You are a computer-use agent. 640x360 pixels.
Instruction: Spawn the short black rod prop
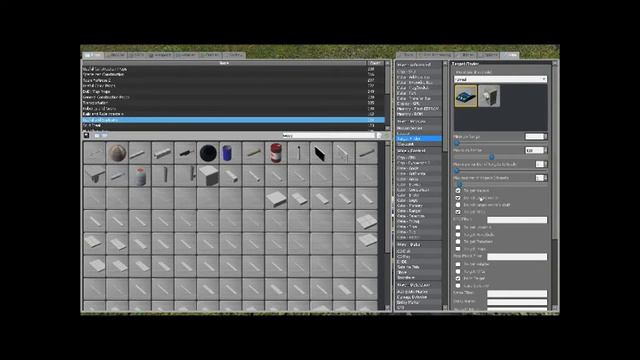pos(185,153)
